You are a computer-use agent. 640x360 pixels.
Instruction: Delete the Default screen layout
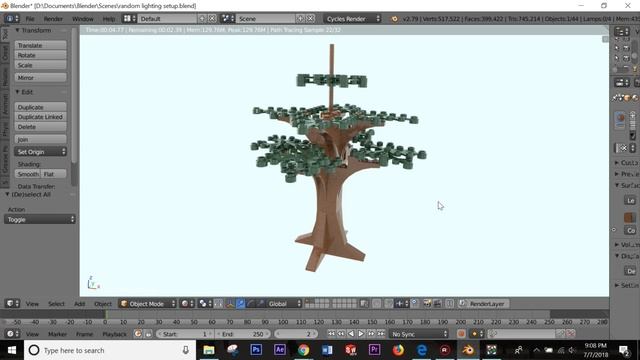(212, 19)
